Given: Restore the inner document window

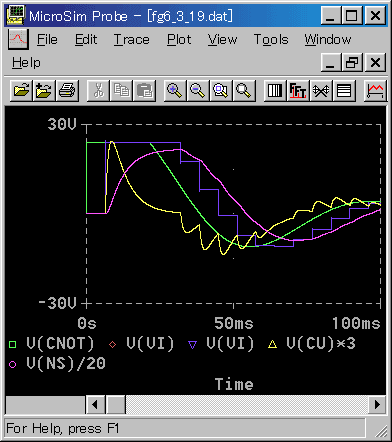Looking at the screenshot, I should click(352, 63).
